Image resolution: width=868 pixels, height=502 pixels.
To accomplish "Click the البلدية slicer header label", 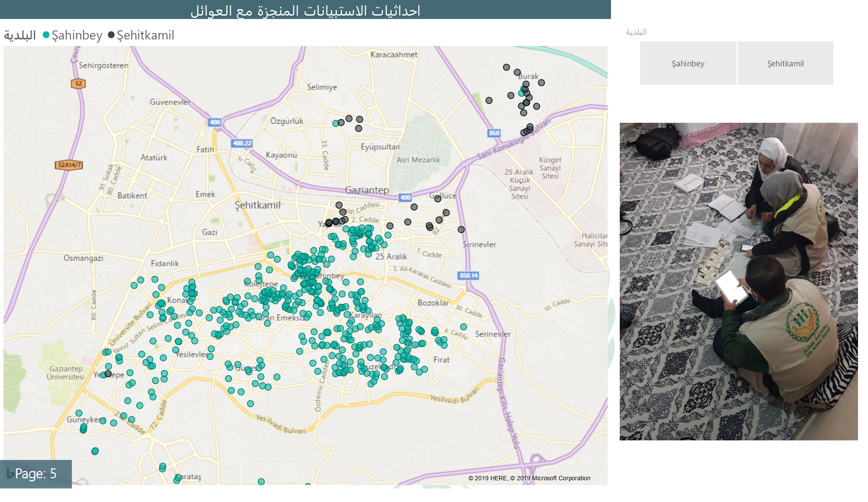I will point(636,32).
